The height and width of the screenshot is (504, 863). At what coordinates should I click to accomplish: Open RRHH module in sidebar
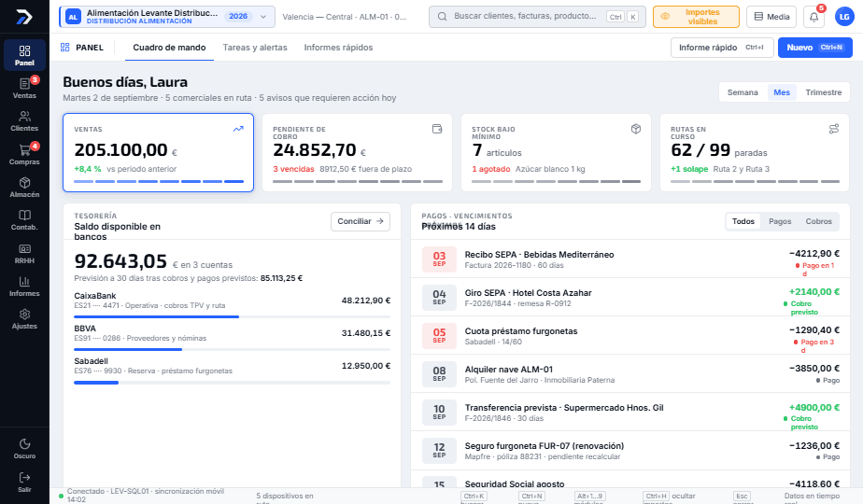point(24,254)
